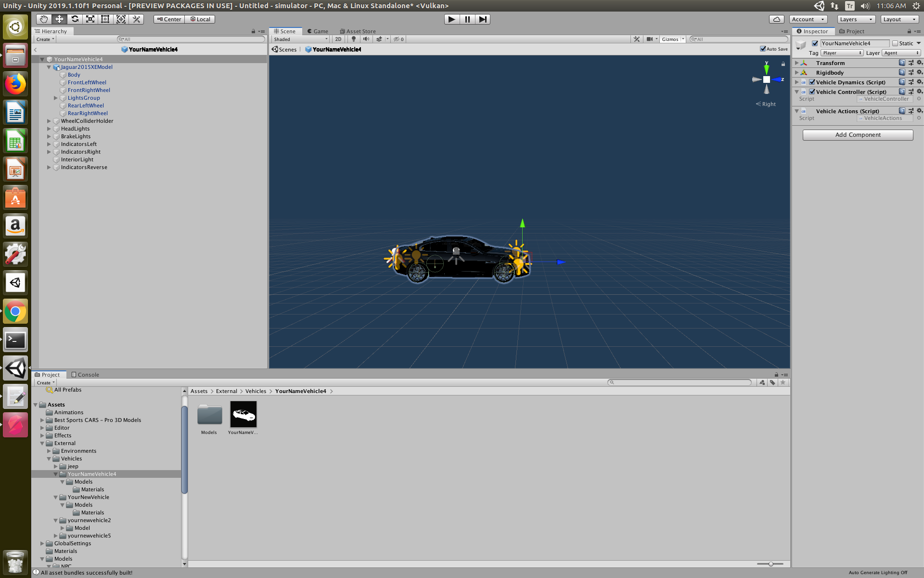This screenshot has width=924, height=578.
Task: Select the Scale tool
Action: [x=90, y=19]
